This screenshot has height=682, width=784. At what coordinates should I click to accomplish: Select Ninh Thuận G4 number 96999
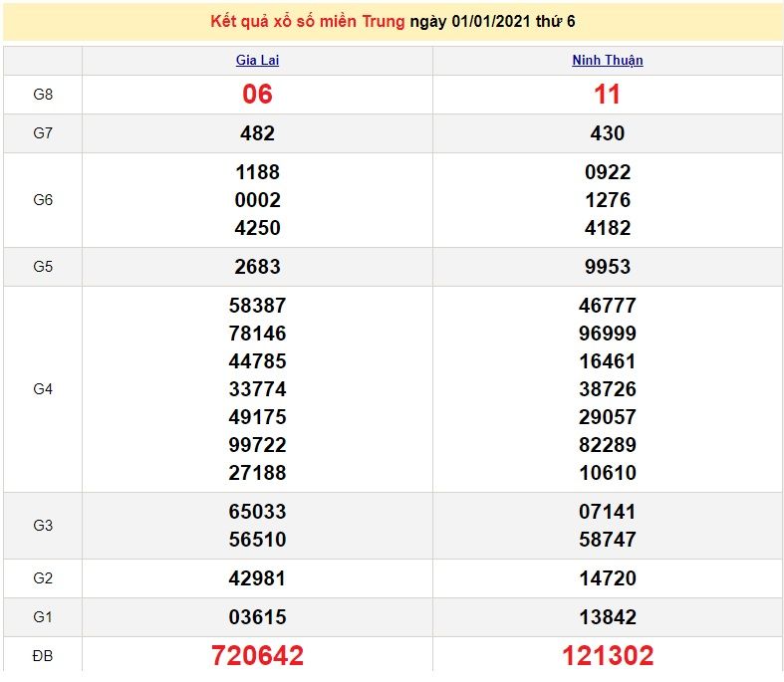(607, 334)
